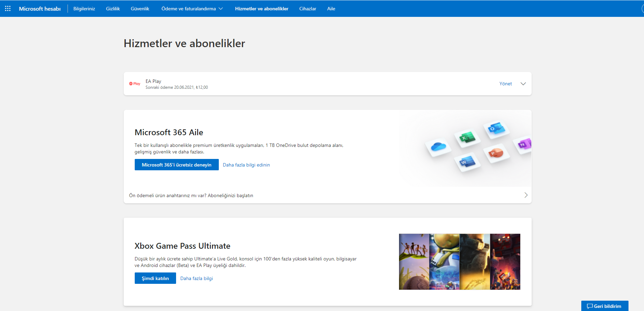Click the 'Ön ödemeli ürün anahtarınız mı var?' text

click(x=168, y=195)
